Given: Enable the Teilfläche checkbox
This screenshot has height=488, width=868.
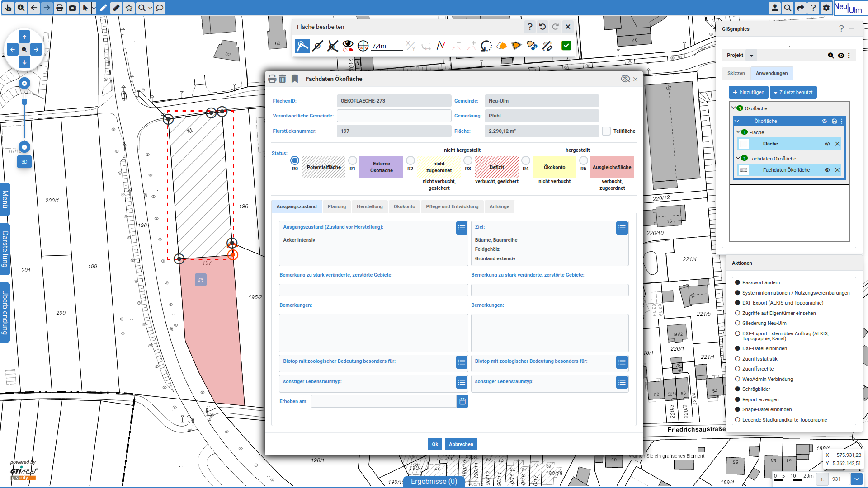Looking at the screenshot, I should coord(606,131).
